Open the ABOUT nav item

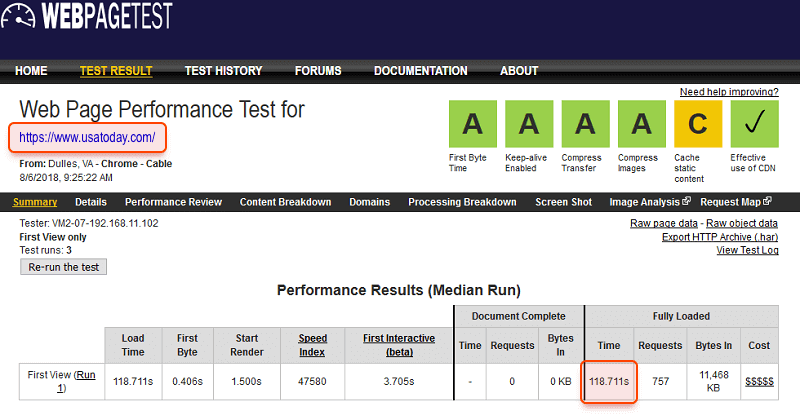pos(519,71)
